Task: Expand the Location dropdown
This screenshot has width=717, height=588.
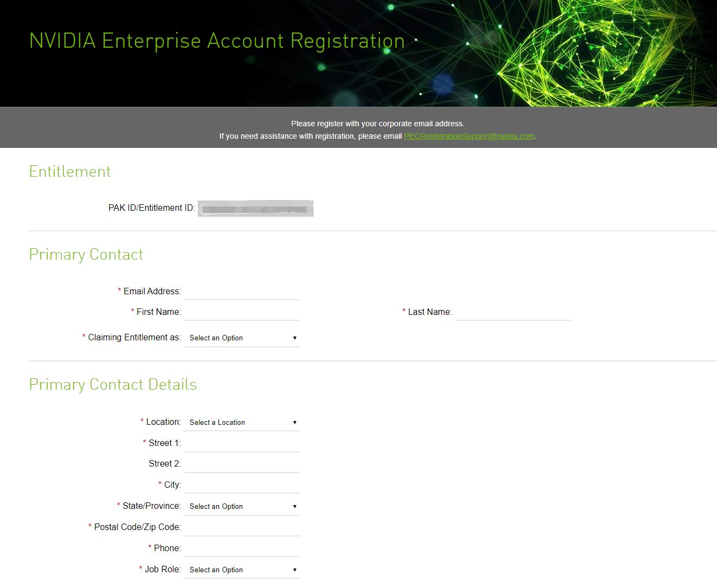Action: point(242,422)
